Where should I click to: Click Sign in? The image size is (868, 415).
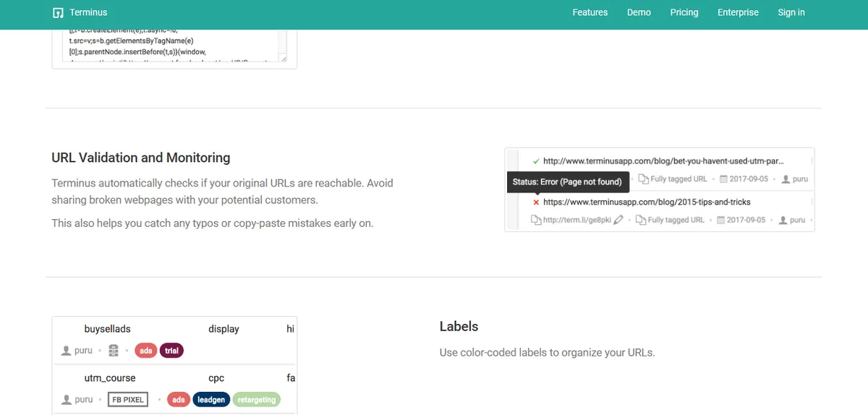[x=791, y=12]
